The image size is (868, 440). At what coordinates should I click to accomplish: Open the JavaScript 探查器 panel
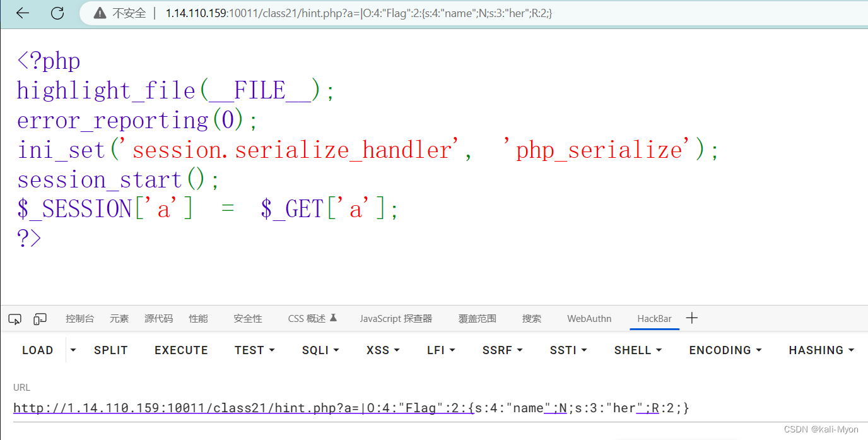(396, 319)
